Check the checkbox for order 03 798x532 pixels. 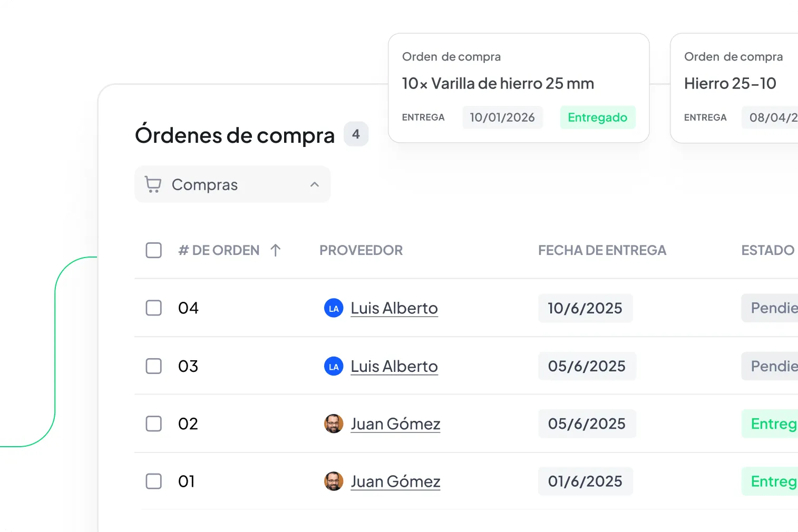point(153,366)
